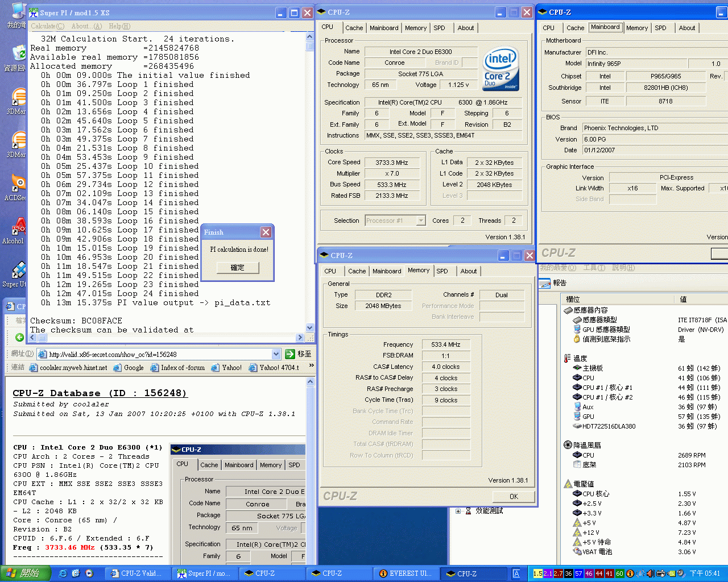Click the 值 column header in EVEREST

pos(700,299)
